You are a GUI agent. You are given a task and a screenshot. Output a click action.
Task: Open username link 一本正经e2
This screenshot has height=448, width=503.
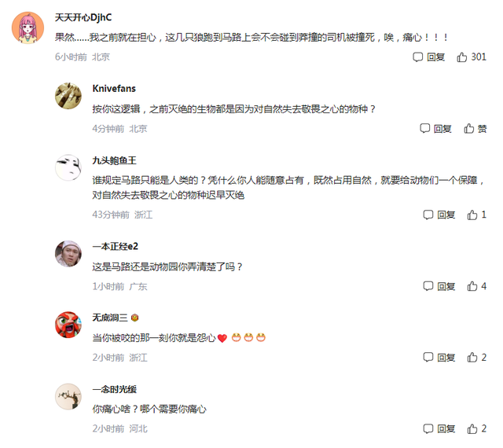116,247
